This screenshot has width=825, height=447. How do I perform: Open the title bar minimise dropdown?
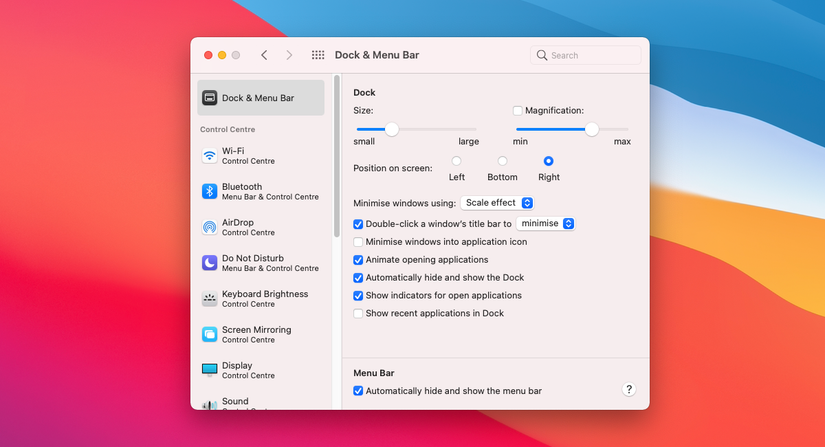[546, 224]
